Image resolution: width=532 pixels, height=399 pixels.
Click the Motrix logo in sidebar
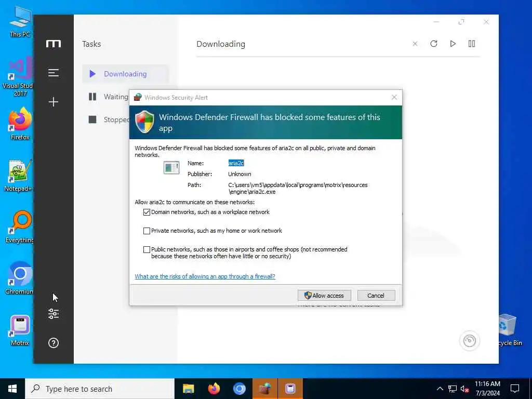coord(54,44)
